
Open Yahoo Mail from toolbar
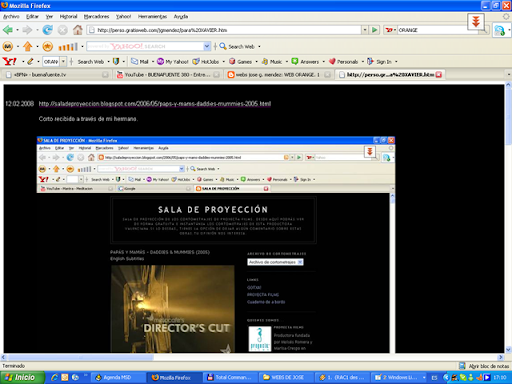140,62
